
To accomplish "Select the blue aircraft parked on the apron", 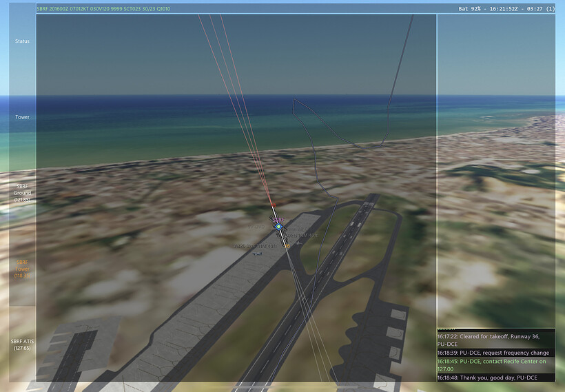I will [256, 254].
